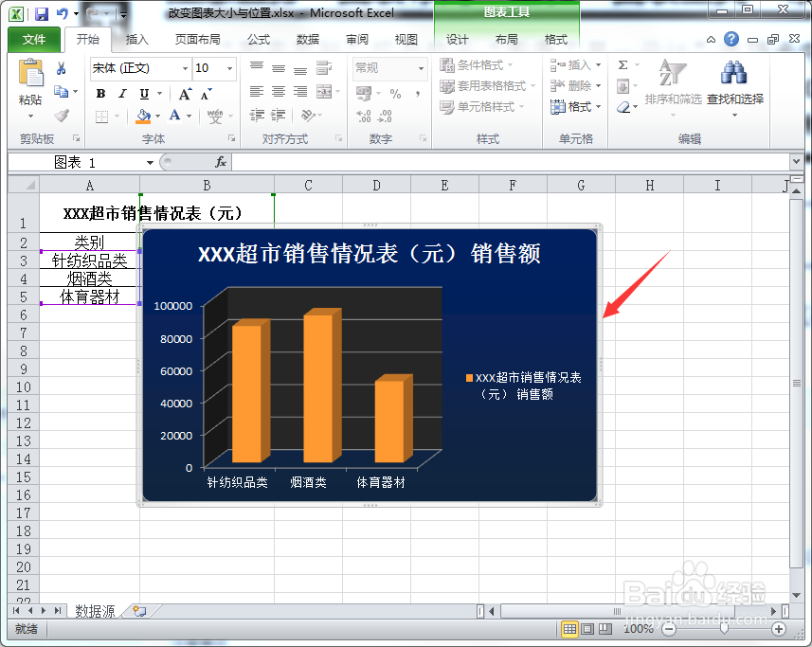Click the Undo arrow icon

tap(62, 13)
